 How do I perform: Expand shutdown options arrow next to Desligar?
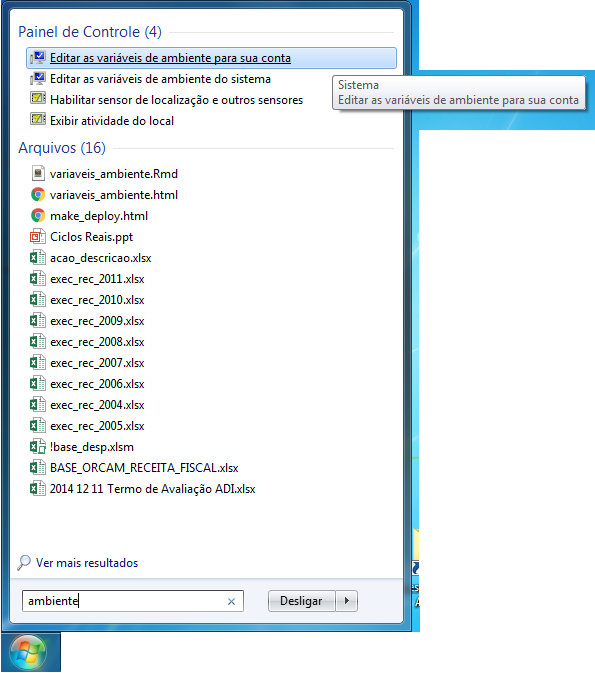pos(346,601)
